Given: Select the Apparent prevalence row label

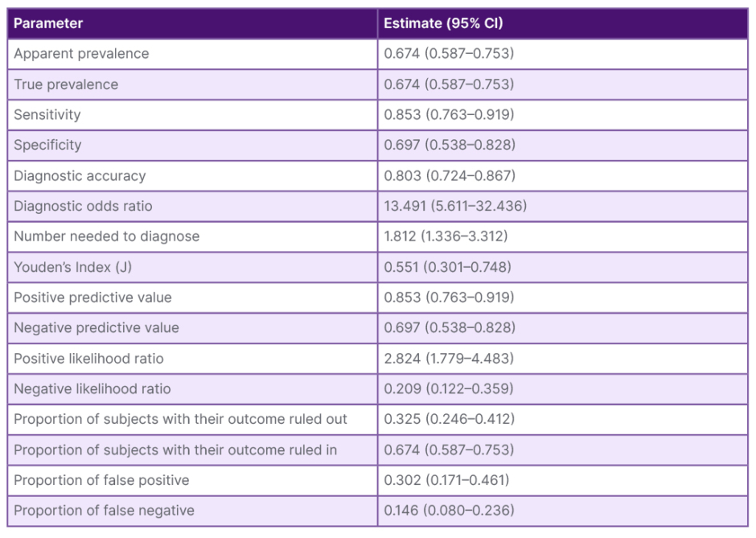Looking at the screenshot, I should [x=81, y=54].
